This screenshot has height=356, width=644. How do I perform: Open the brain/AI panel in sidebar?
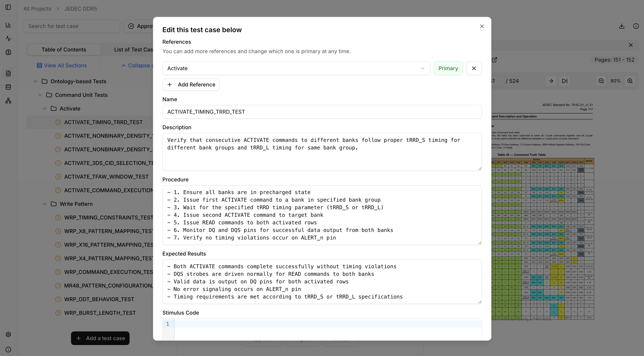click(x=8, y=52)
